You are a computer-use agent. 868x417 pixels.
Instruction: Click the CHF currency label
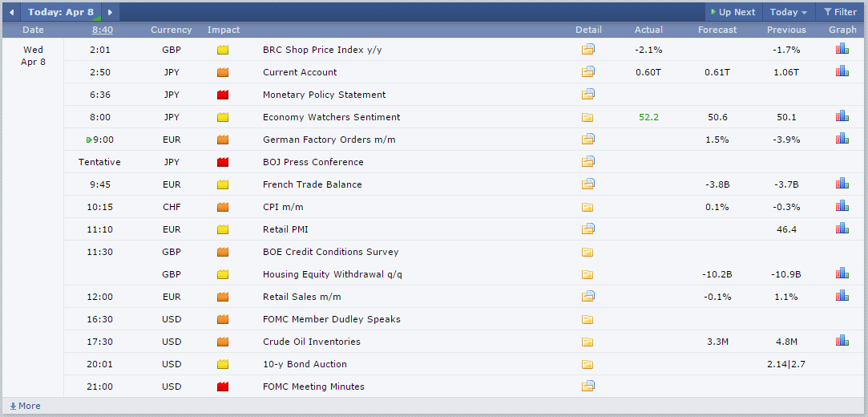click(171, 207)
